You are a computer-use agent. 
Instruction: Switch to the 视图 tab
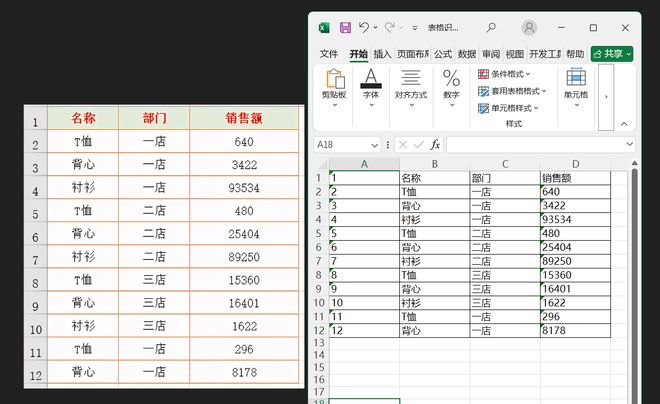(x=515, y=54)
